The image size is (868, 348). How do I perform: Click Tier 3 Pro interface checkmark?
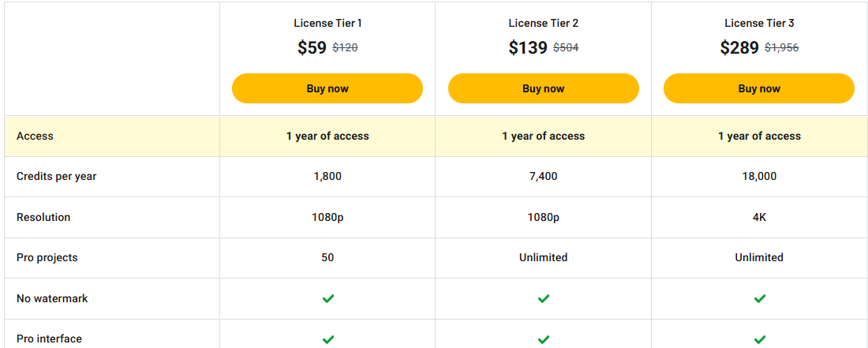[x=760, y=339]
